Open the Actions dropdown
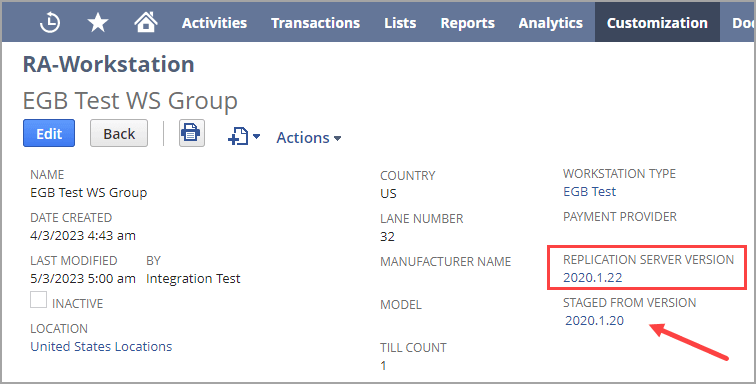 click(309, 138)
